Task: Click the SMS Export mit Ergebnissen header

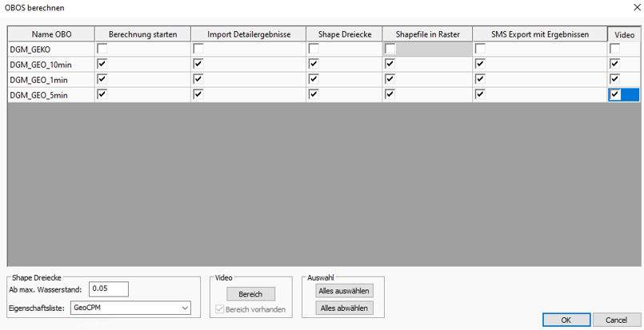Action: tap(539, 34)
